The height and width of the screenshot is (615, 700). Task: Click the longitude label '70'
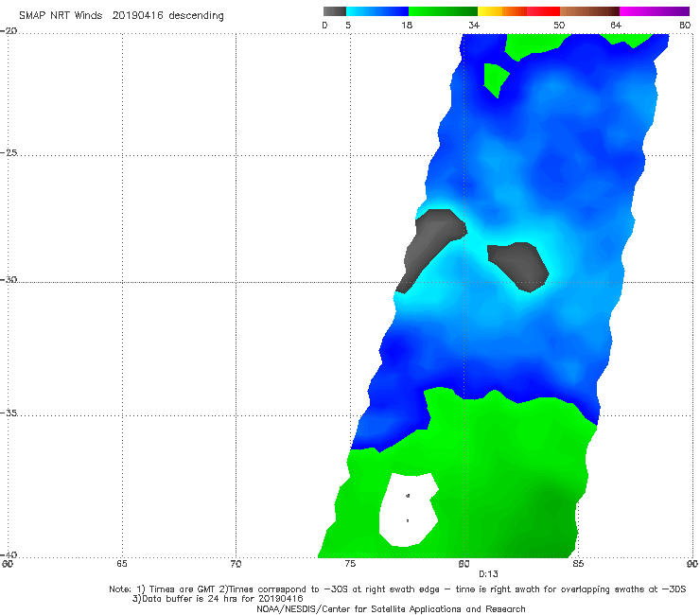tap(236, 564)
